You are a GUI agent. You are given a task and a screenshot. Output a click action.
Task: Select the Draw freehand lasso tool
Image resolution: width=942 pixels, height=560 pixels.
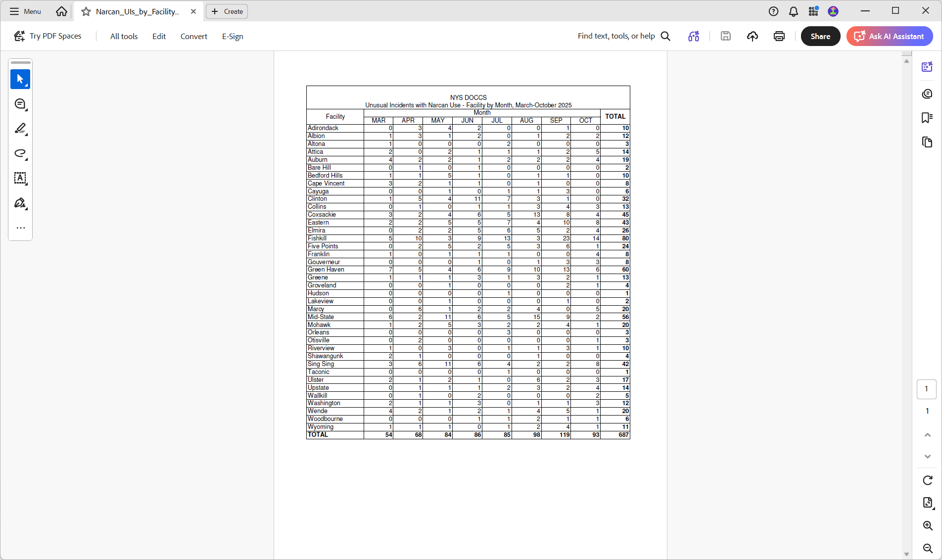click(x=20, y=153)
